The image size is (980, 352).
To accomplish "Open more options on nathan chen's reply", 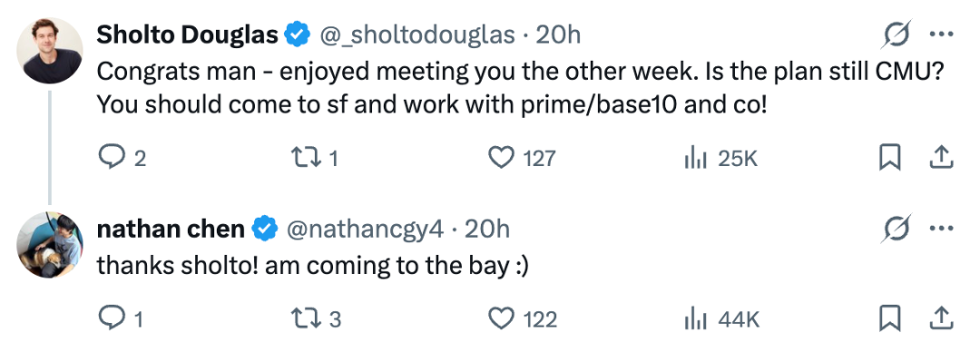I will pos(941,230).
